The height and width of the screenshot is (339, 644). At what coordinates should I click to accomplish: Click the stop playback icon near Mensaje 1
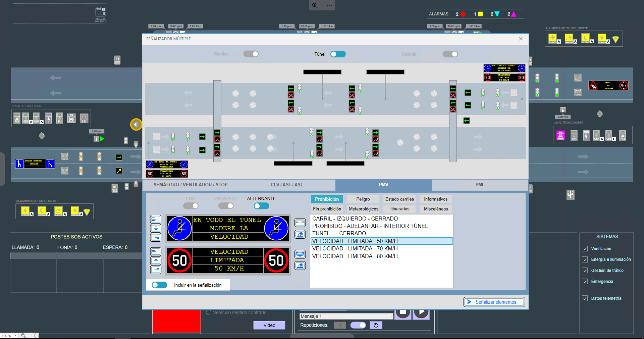403,313
